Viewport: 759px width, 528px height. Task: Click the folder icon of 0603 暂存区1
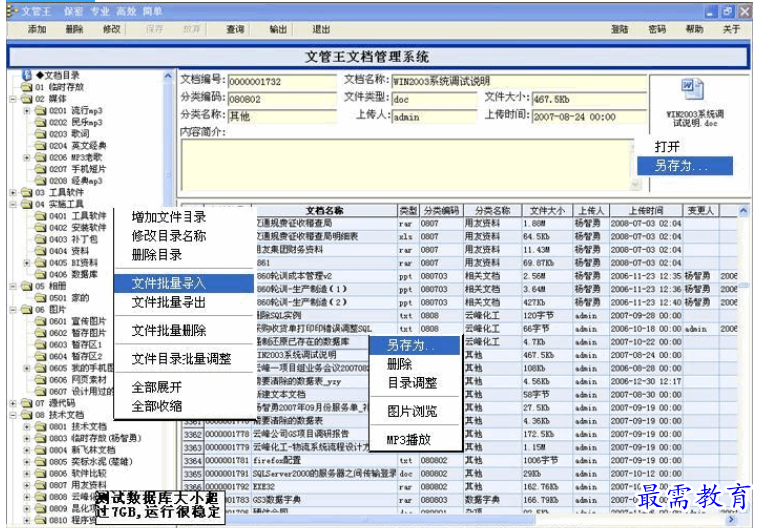point(41,345)
